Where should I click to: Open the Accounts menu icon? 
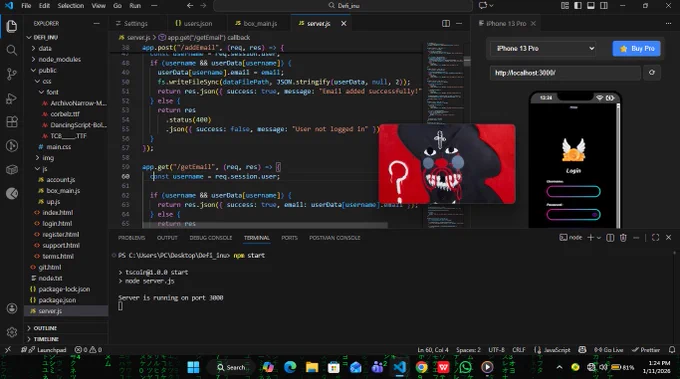coord(12,308)
